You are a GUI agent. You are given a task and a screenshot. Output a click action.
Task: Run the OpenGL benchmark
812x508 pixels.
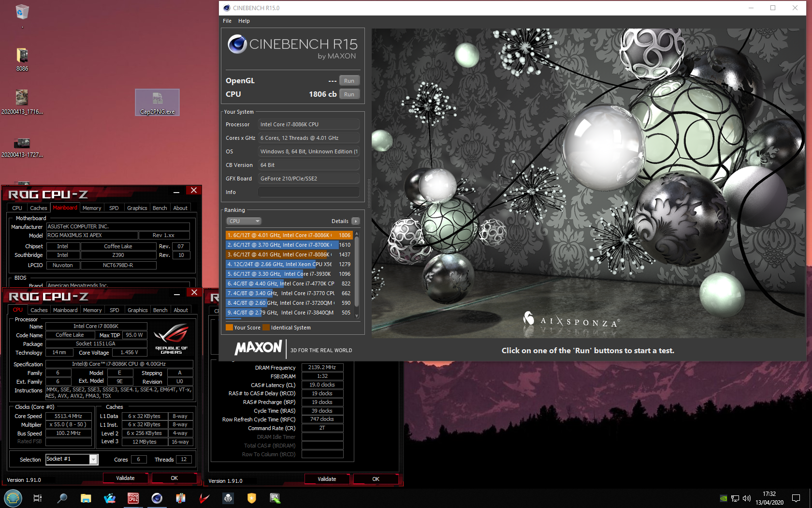coord(349,81)
